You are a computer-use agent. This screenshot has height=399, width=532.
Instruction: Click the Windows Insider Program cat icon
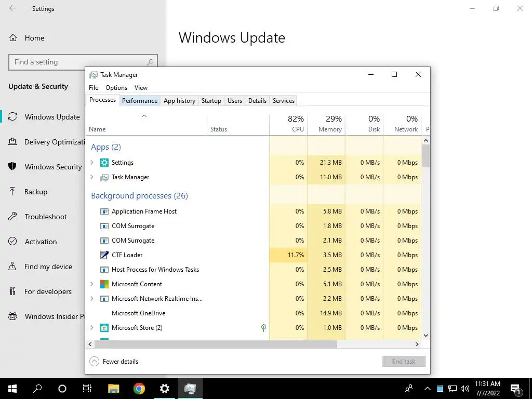(x=12, y=316)
